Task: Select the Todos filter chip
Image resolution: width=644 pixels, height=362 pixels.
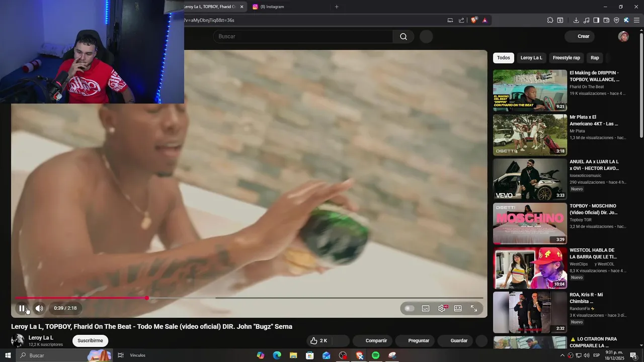Action: pos(504,58)
